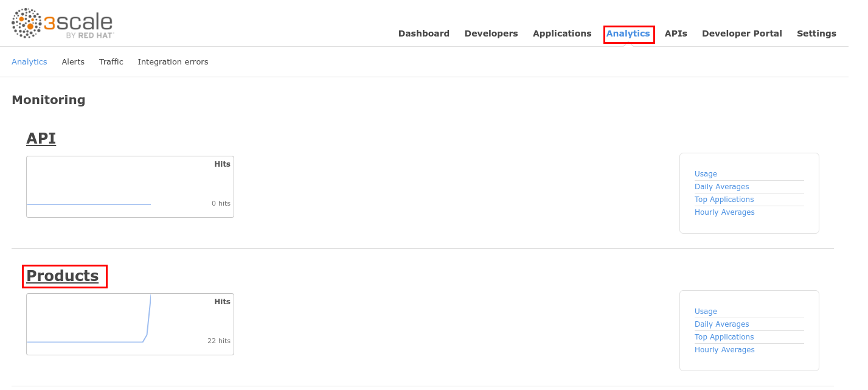Click the 3scale logo
This screenshot has width=868, height=390.
tap(62, 23)
